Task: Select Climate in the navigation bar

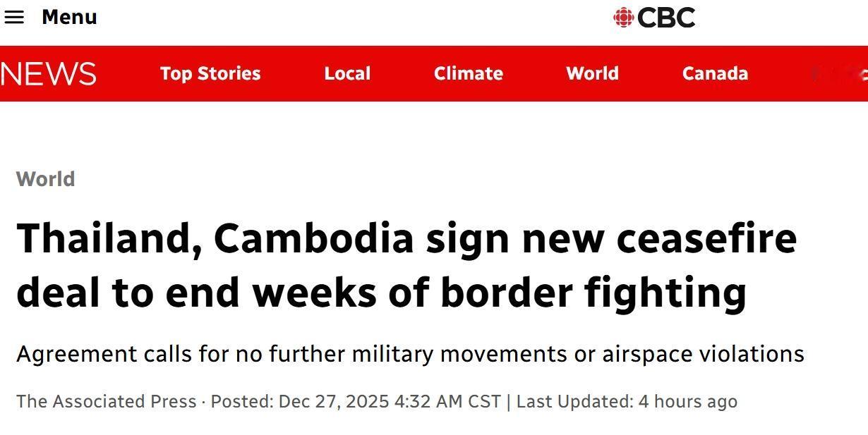Action: tap(468, 73)
